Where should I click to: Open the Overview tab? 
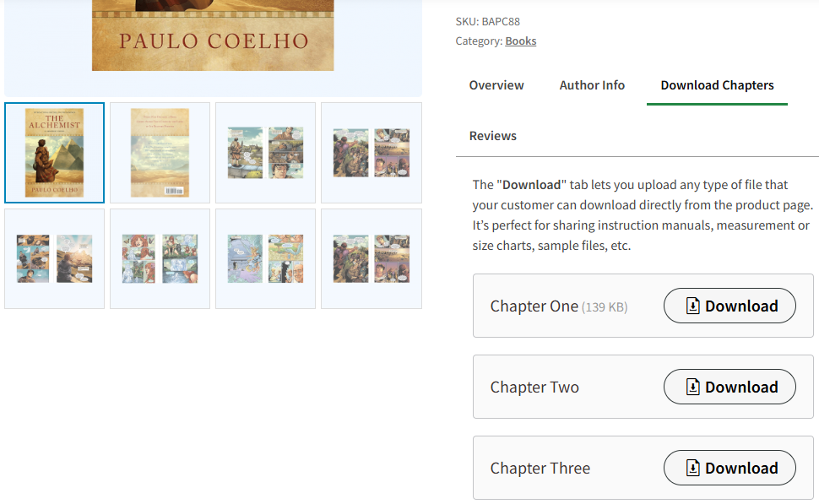point(496,85)
